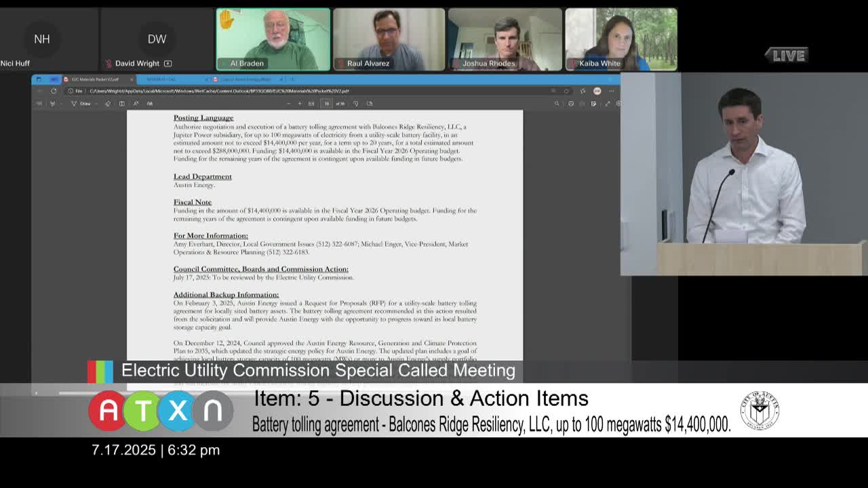
Task: Open the tab actions menu icon
Action: coord(39,79)
